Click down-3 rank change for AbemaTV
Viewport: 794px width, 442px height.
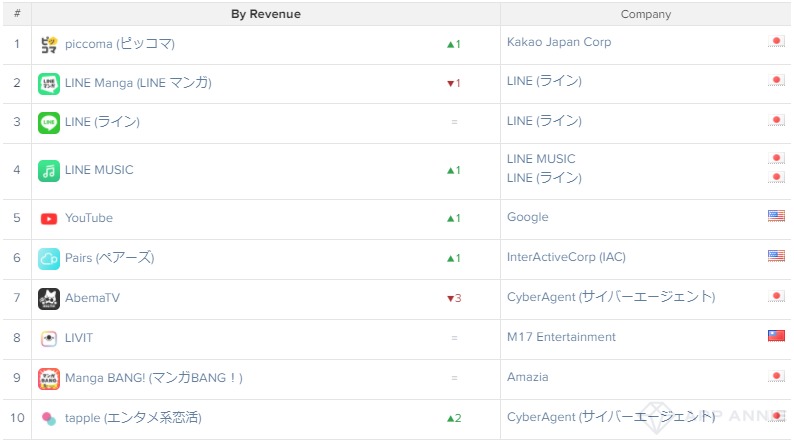454,299
